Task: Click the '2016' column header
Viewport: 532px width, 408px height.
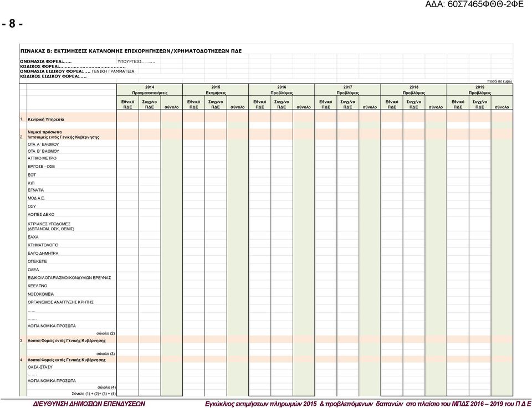Action: (282, 87)
